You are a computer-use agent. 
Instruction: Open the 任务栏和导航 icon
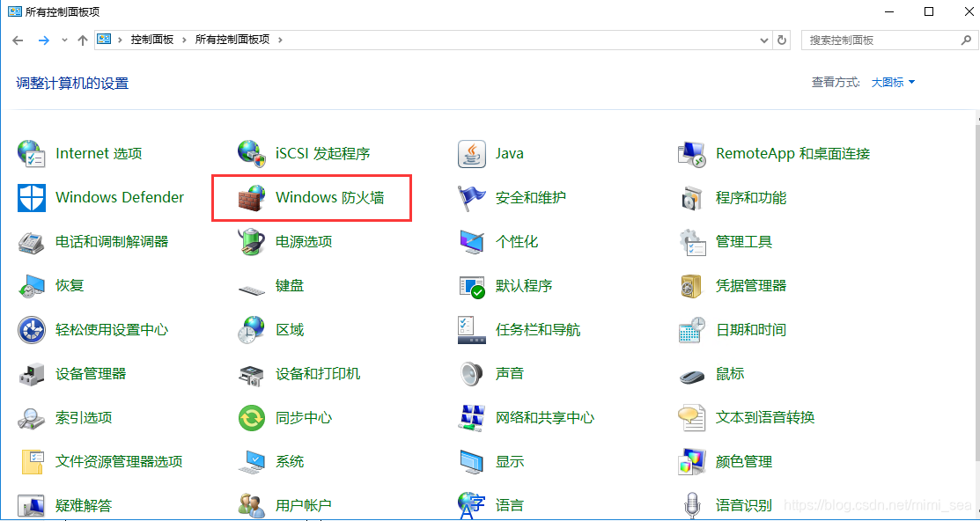472,330
